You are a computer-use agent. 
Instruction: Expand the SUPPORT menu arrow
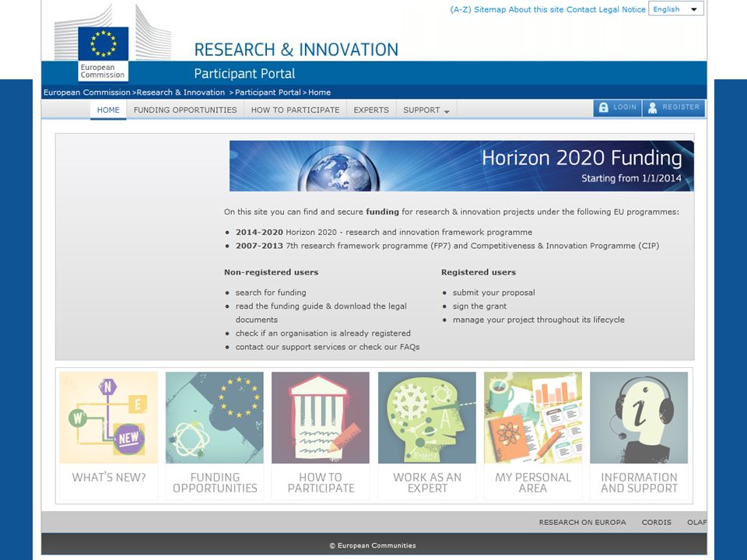pos(447,111)
